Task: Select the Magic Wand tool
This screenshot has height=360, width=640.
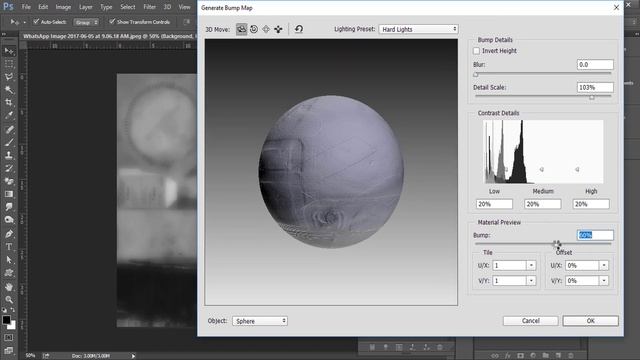Action: (x=9, y=90)
